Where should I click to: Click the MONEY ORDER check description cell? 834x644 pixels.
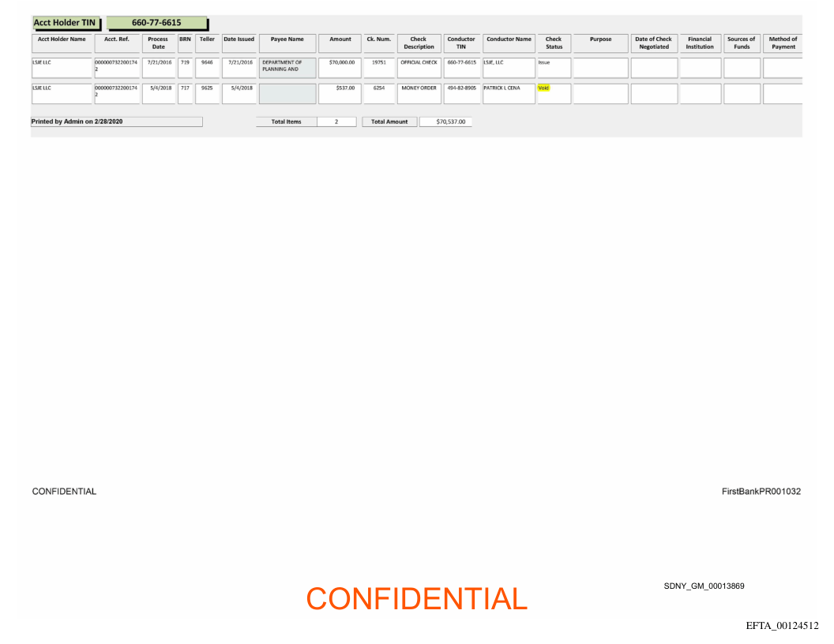tap(419, 88)
